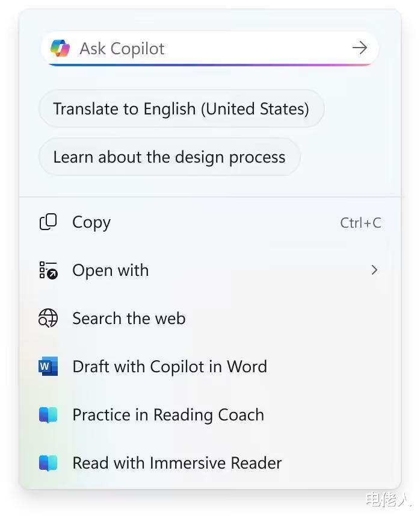The height and width of the screenshot is (518, 420).
Task: Click the Search the web globe icon
Action: (x=48, y=319)
